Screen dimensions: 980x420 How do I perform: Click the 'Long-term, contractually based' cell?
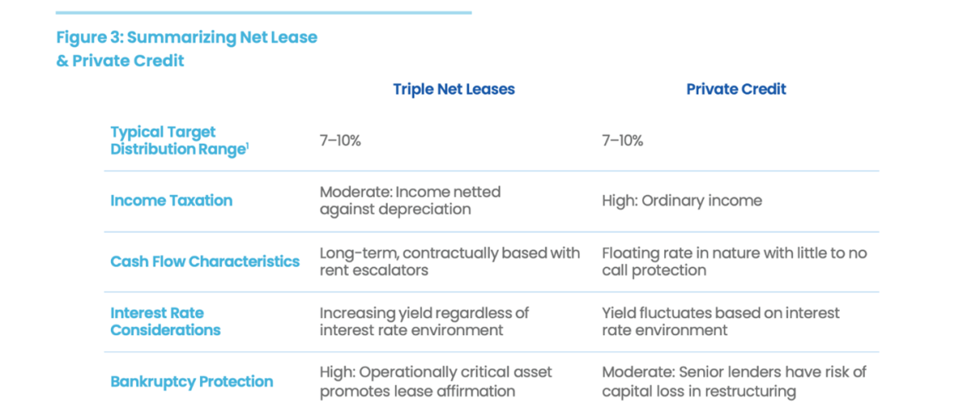(450, 261)
